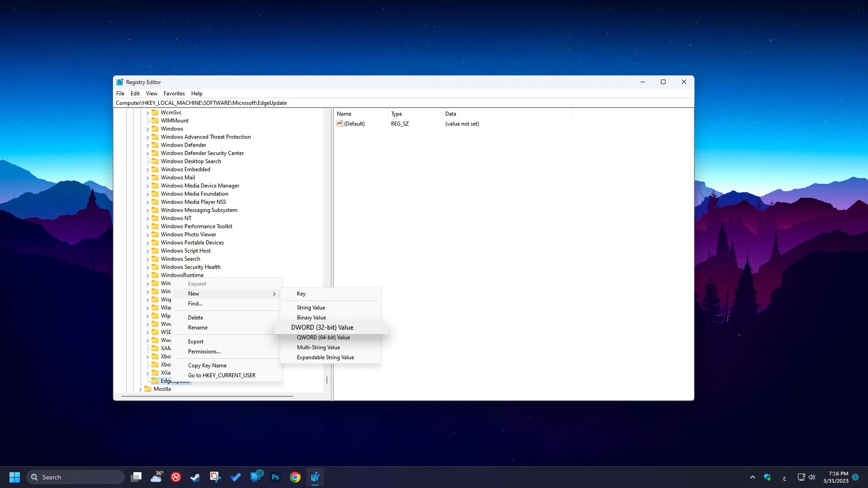Click the Mozilla folder icon

click(148, 389)
